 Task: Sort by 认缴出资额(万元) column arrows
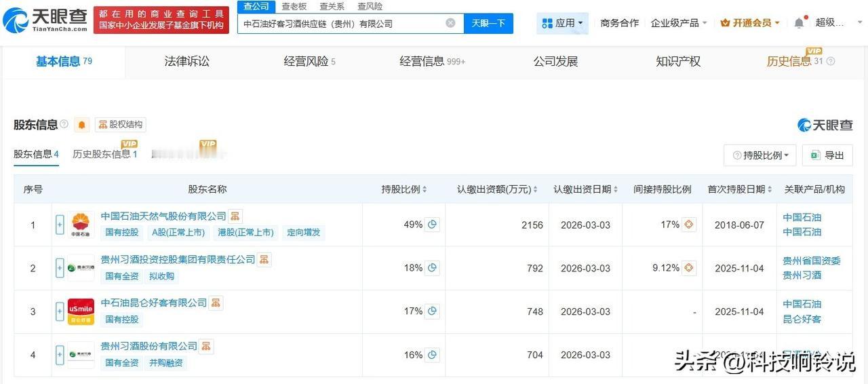535,190
